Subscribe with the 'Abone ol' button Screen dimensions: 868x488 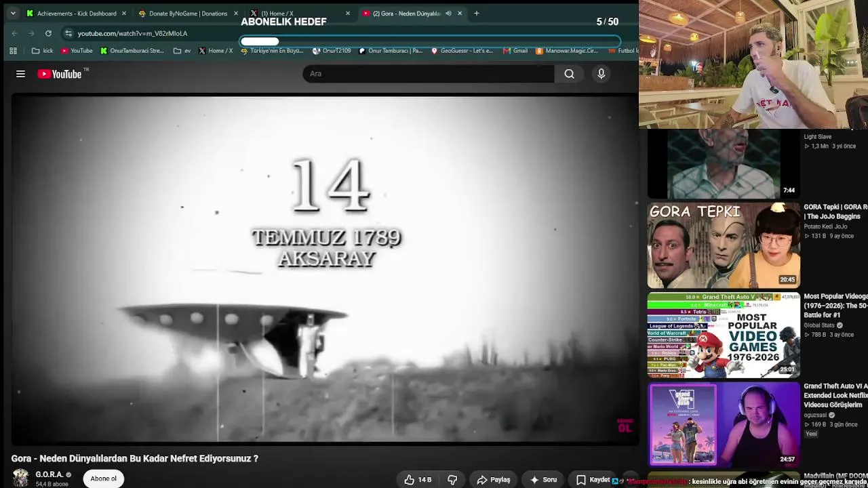[104, 479]
